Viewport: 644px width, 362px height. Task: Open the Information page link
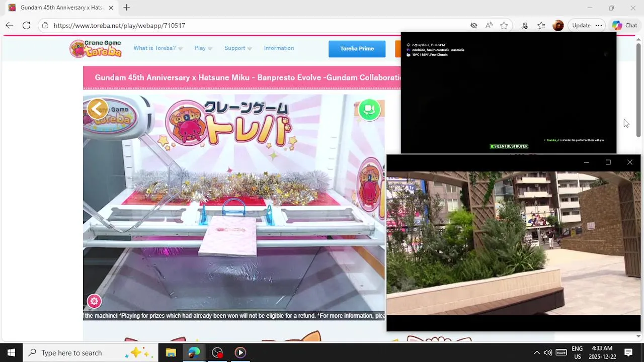coord(279,48)
